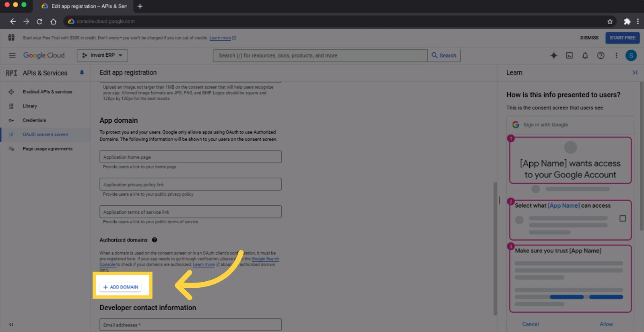Tick the checkbox in the consent preview

pyautogui.click(x=623, y=219)
